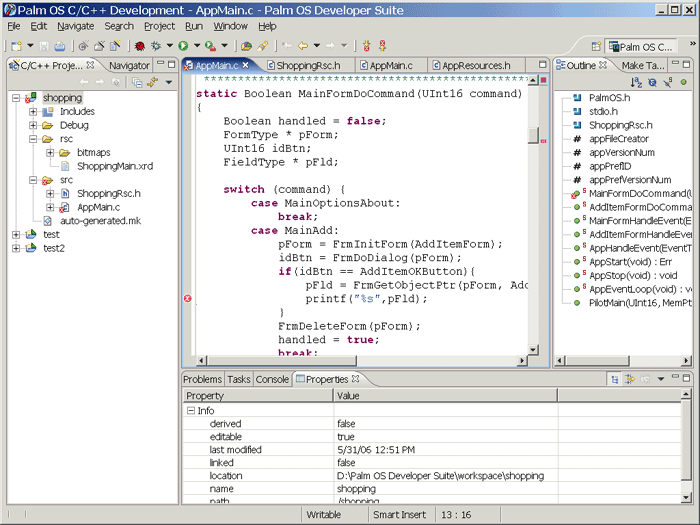
Task: Toggle Hide Non-Public Members green dot
Action: [683, 82]
